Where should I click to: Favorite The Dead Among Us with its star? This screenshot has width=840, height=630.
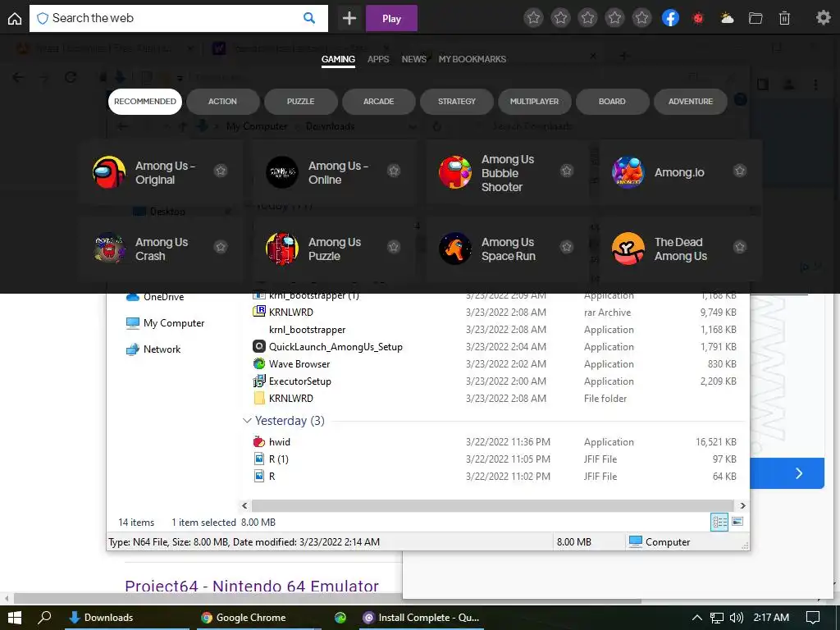pyautogui.click(x=740, y=247)
